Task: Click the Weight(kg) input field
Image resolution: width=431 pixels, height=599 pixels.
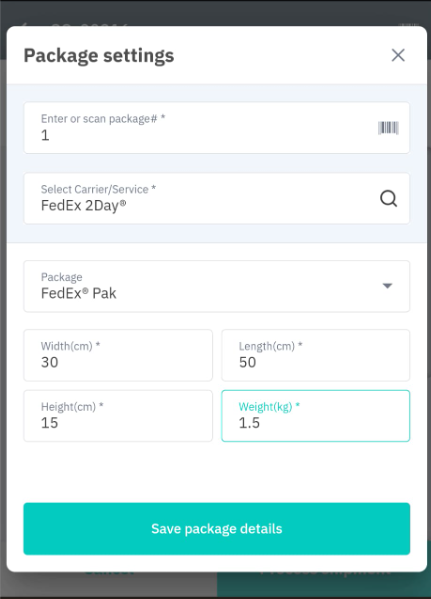Action: click(x=316, y=416)
